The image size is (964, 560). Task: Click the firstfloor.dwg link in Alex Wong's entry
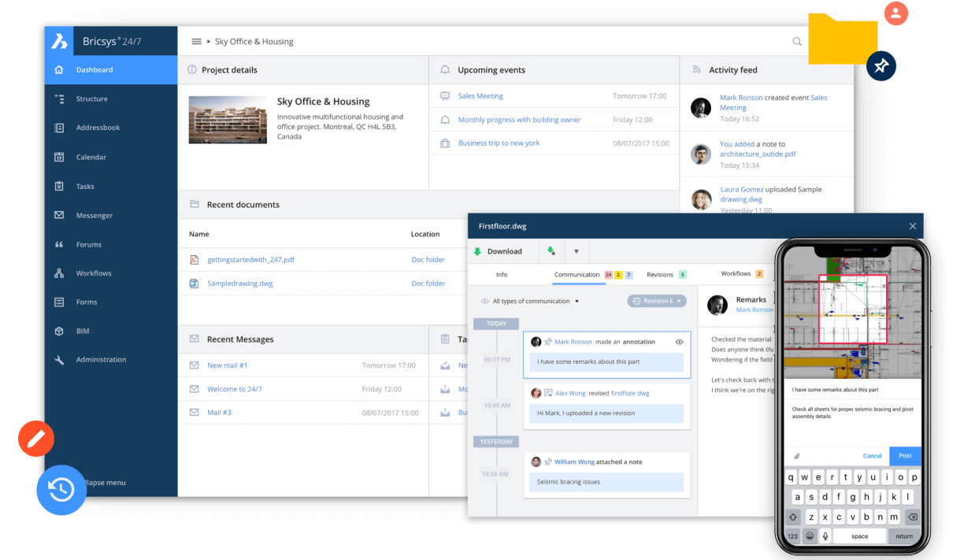coord(630,393)
